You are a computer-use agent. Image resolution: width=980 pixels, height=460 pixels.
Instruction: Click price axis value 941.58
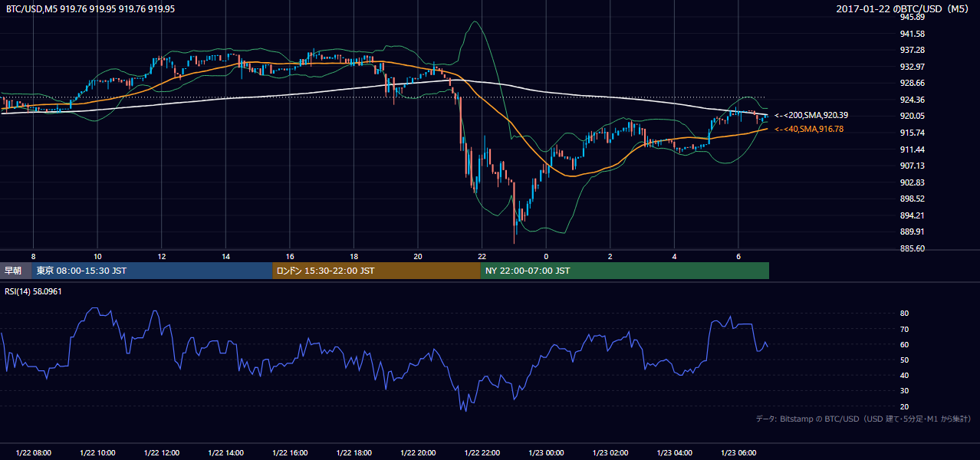(x=913, y=34)
